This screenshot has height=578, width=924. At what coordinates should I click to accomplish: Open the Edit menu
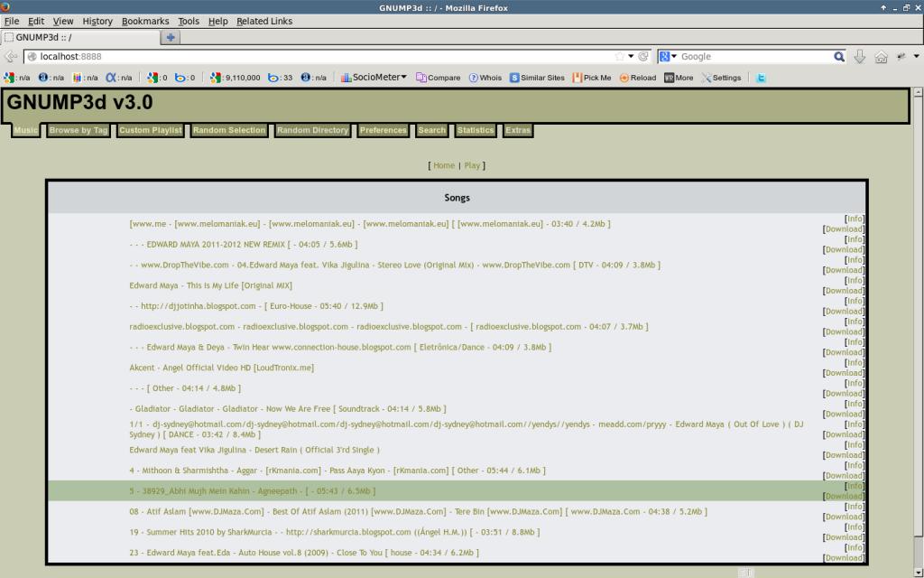[x=36, y=22]
